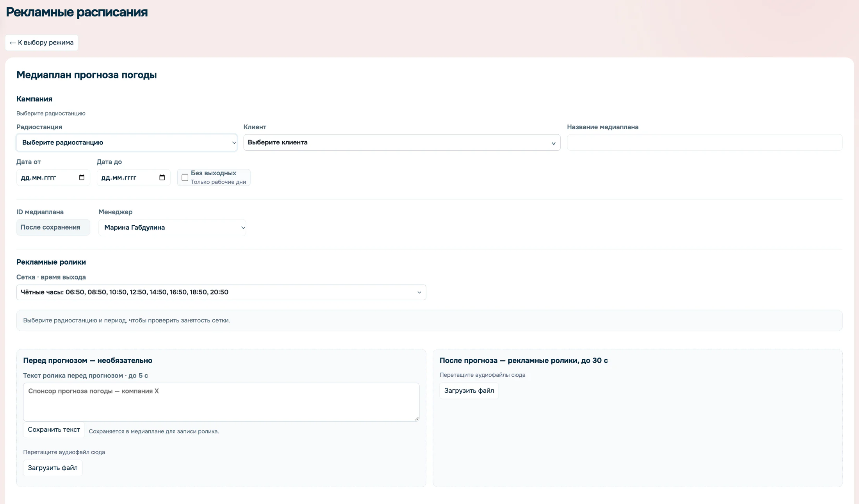Open calendar picker in Дата от field

(x=82, y=178)
